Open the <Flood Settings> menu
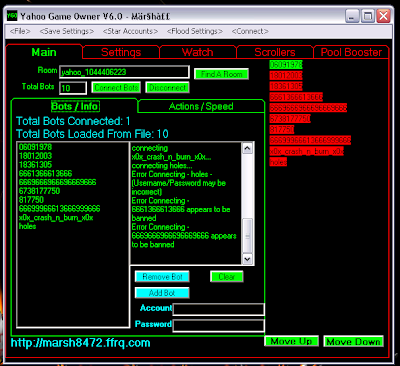The width and height of the screenshot is (400, 366). (x=195, y=31)
